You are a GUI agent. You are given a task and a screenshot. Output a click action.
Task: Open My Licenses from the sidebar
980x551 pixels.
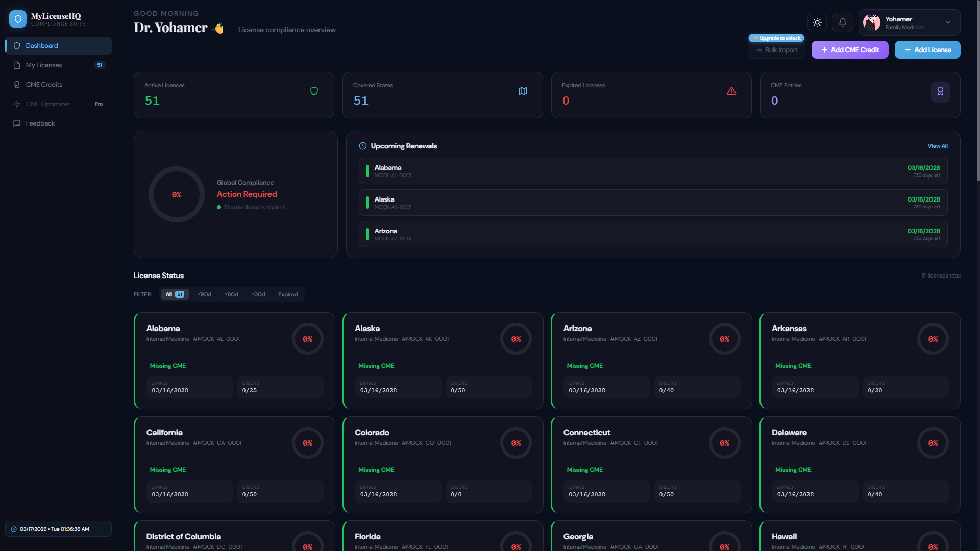coord(44,65)
